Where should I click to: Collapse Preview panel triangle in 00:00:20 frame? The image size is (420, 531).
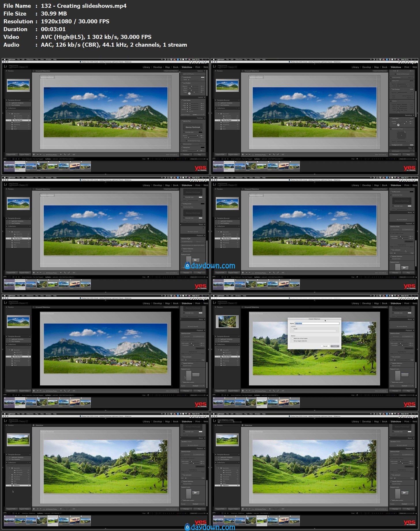(x=7, y=71)
